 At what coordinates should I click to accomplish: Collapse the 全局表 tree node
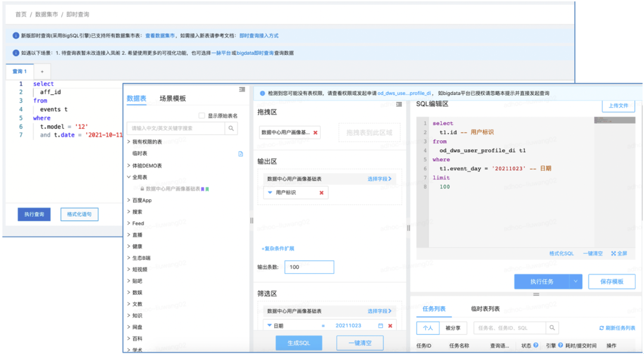129,177
